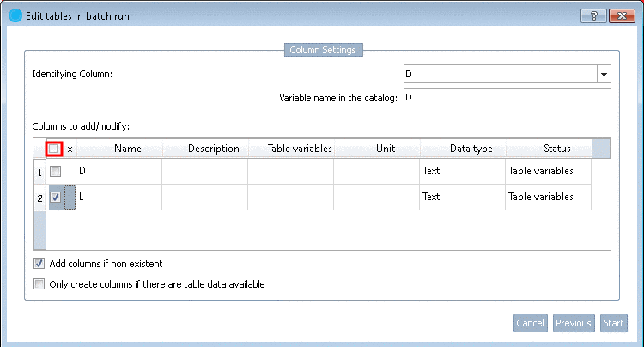
Task: Click the empty Unit cell in row L
Action: coord(377,197)
